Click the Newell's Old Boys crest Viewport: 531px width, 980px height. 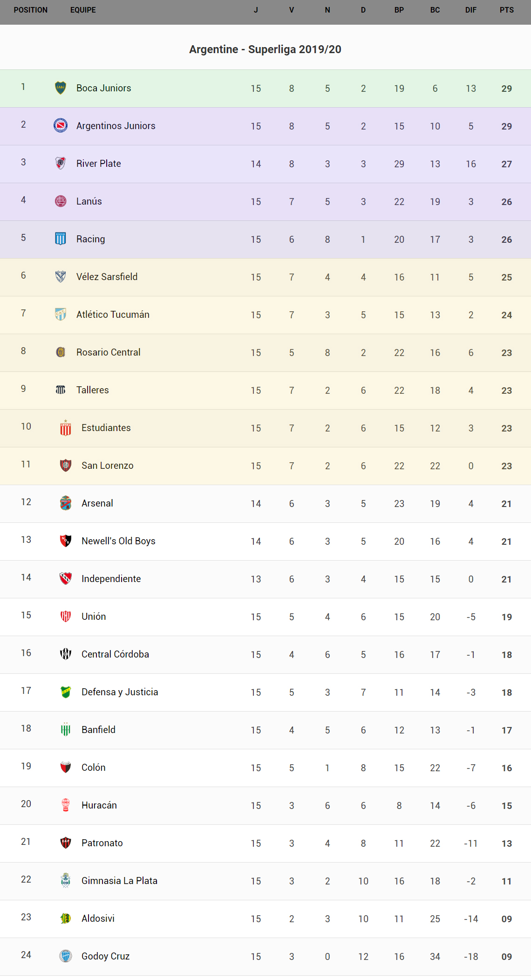[66, 541]
